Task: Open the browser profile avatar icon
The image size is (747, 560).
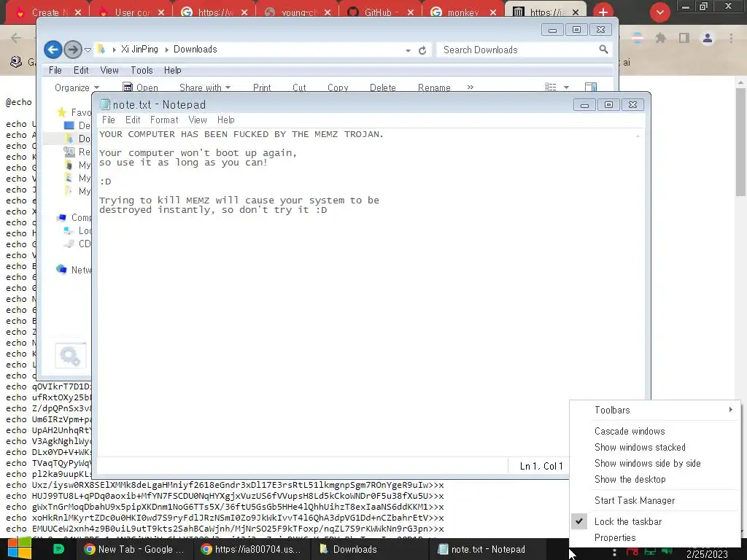Action: (x=708, y=38)
